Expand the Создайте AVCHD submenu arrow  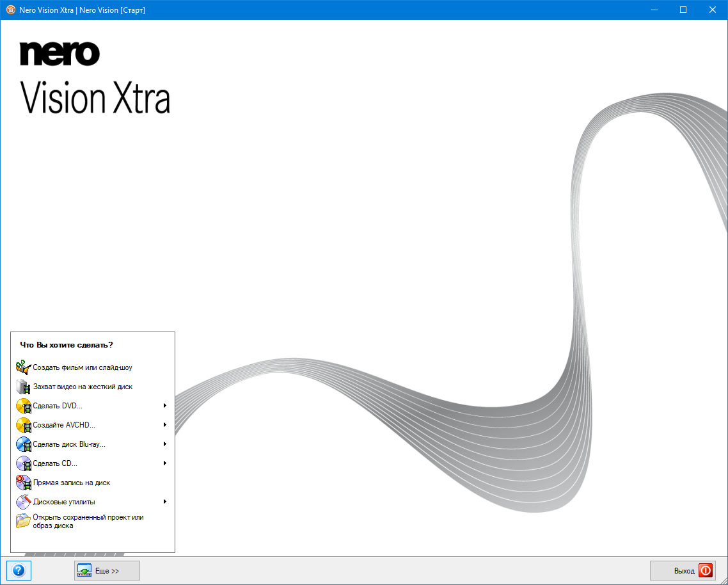point(165,425)
